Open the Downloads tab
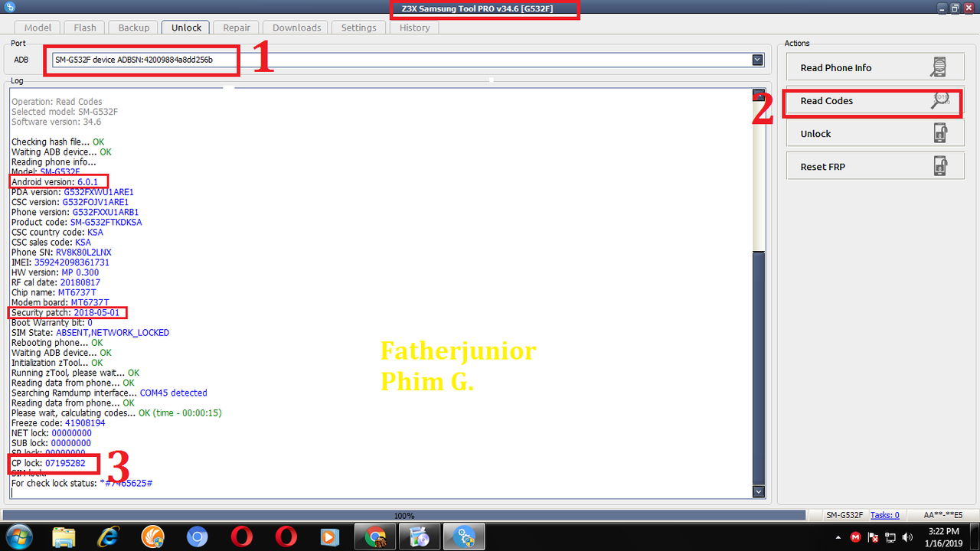Screen dimensions: 980x551 pos(297,28)
